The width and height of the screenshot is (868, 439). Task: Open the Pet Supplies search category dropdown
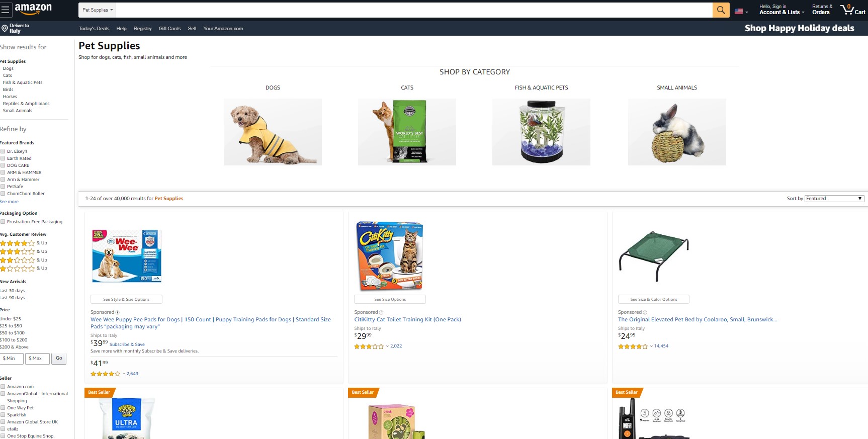pyautogui.click(x=98, y=10)
